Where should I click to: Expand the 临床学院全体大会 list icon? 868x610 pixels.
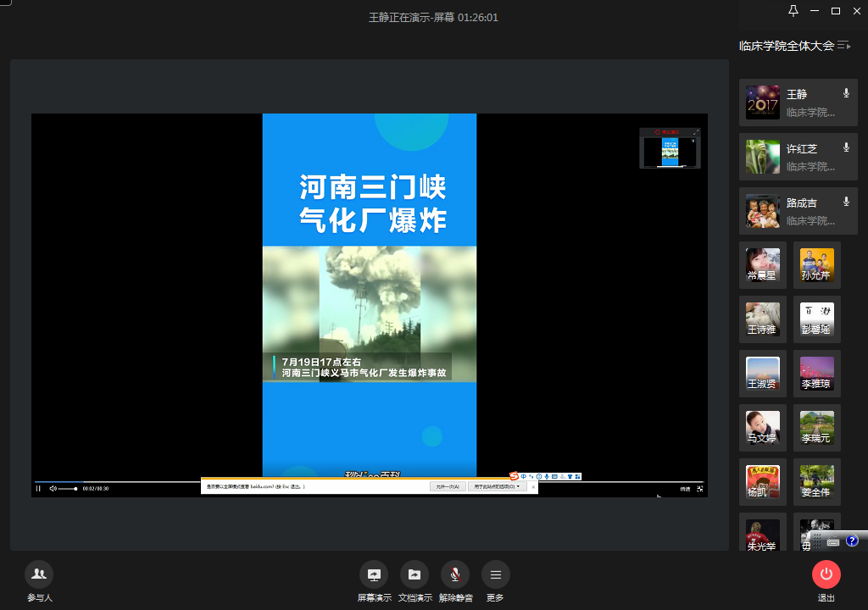click(x=843, y=46)
